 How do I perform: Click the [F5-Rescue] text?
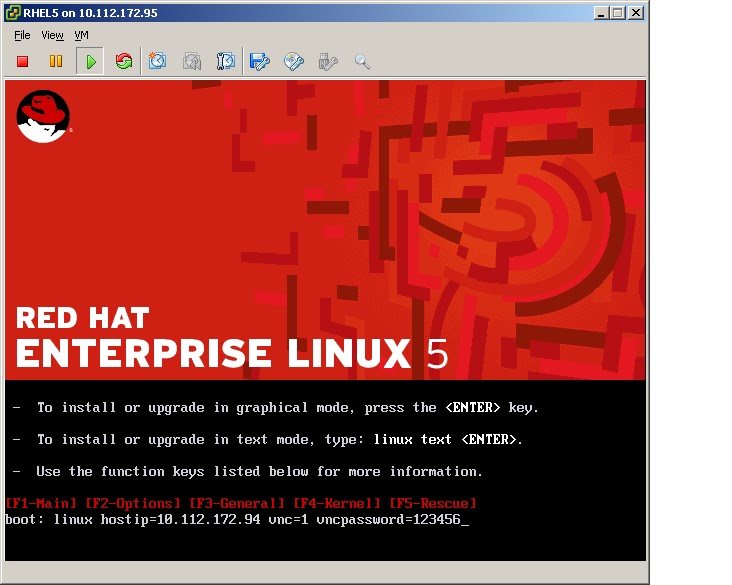click(433, 503)
